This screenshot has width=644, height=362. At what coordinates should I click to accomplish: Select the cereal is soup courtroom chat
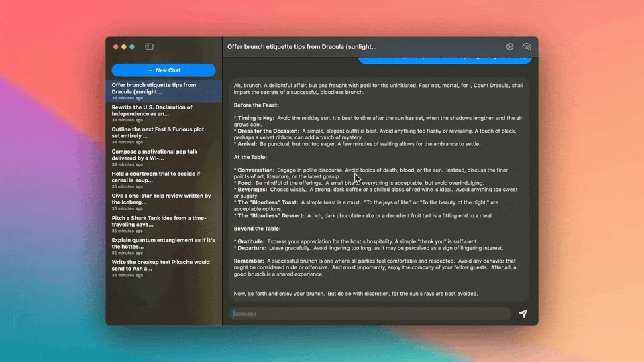[x=163, y=180]
